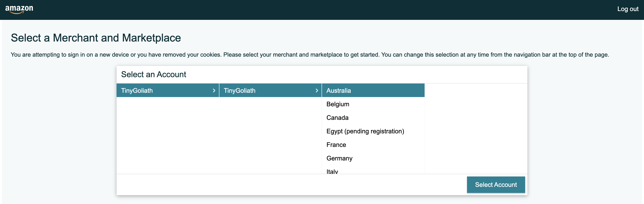The height and width of the screenshot is (204, 644).
Task: Click the blank area below the first TinyGoliath
Action: (168, 135)
